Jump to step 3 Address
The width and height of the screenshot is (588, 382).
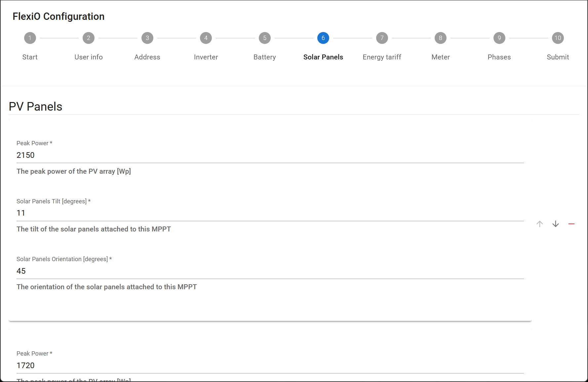147,38
